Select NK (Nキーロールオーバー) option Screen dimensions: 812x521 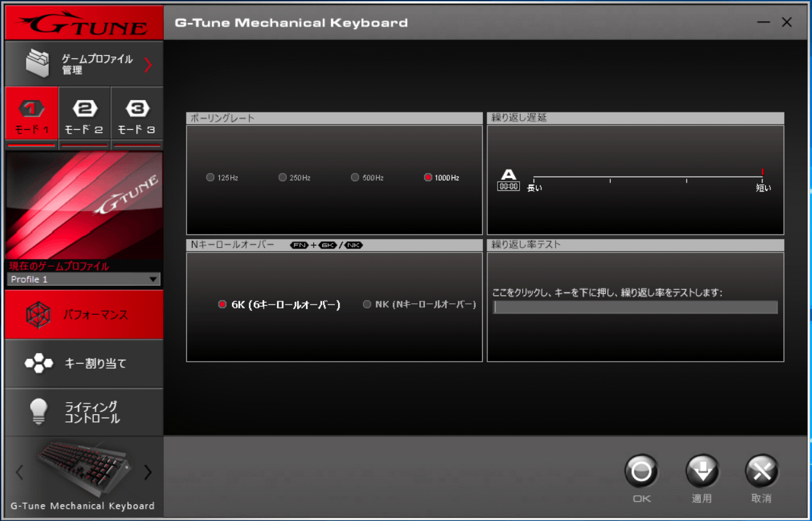(367, 305)
